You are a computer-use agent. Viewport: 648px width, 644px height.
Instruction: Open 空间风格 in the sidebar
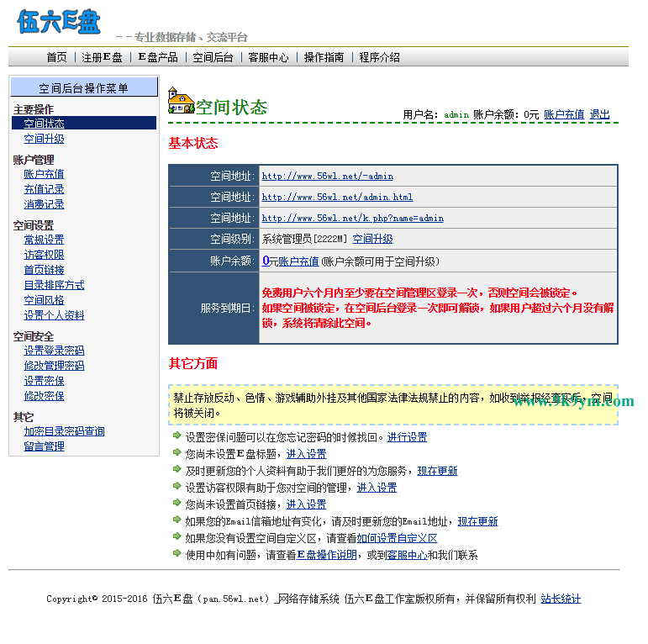tap(44, 300)
